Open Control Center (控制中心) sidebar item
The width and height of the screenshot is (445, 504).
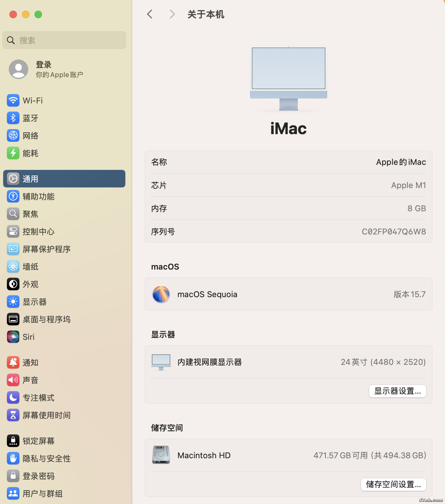point(39,232)
